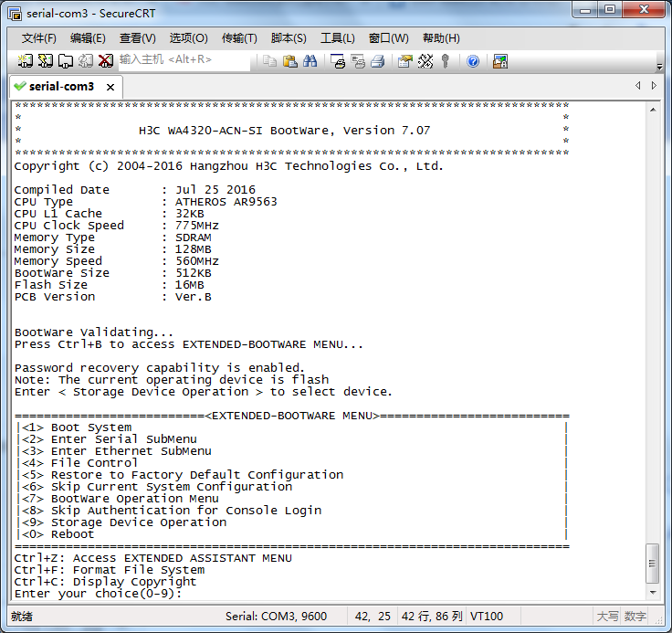Open the 查看(V) menu
Image resolution: width=672 pixels, height=633 pixels.
[x=137, y=38]
